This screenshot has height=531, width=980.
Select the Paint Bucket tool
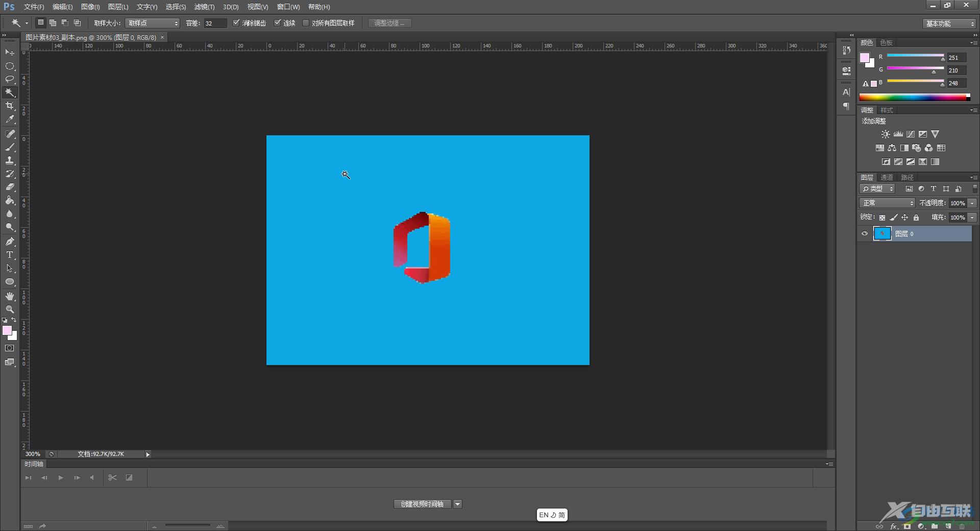point(9,200)
